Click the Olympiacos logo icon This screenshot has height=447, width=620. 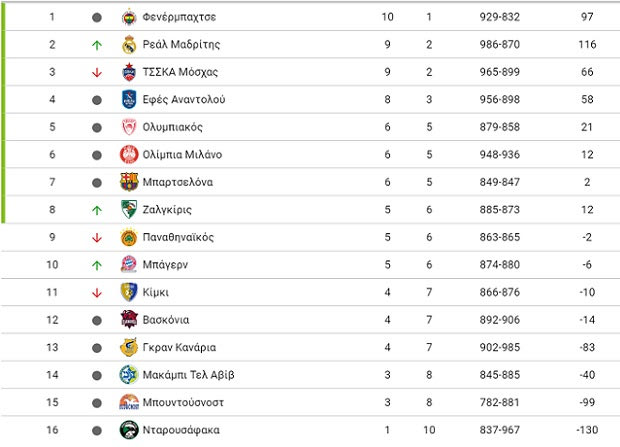129,127
